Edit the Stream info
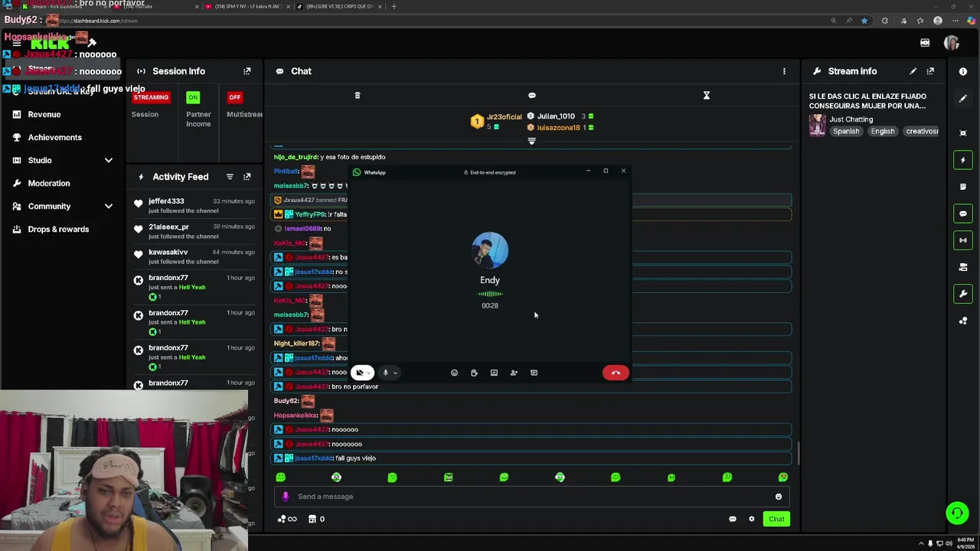980x551 pixels. pos(913,71)
